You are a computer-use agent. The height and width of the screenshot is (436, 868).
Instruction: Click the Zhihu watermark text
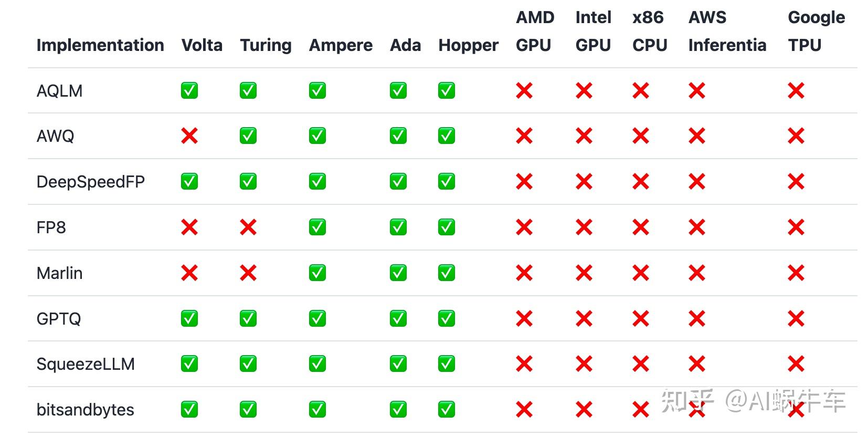(x=753, y=401)
